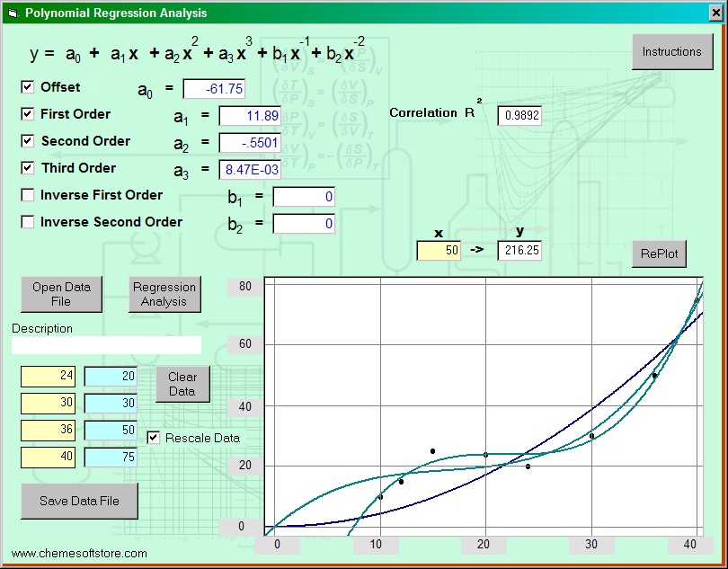Uncheck the Third Order checkbox
The width and height of the screenshot is (728, 569).
click(28, 168)
